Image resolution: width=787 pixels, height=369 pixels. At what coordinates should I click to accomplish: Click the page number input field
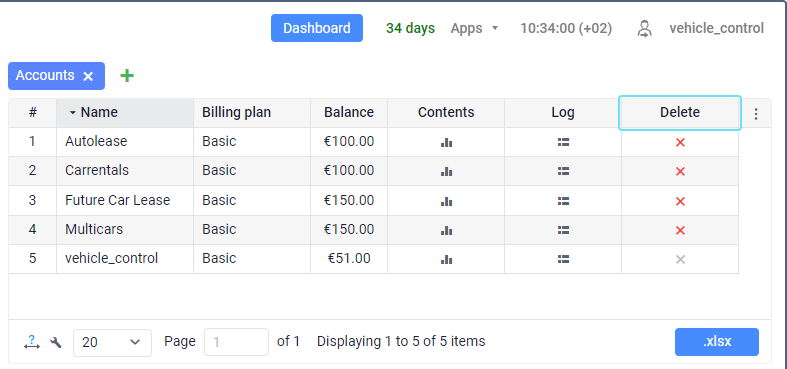point(236,342)
